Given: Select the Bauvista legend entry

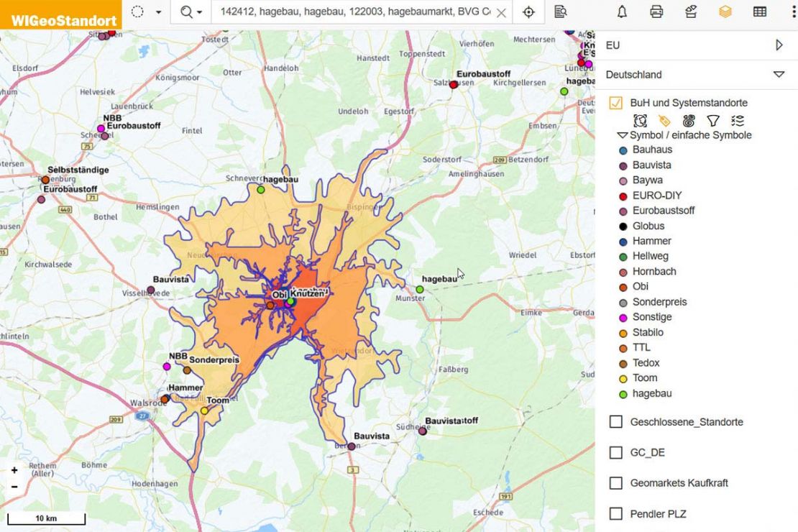Looking at the screenshot, I should click(651, 165).
